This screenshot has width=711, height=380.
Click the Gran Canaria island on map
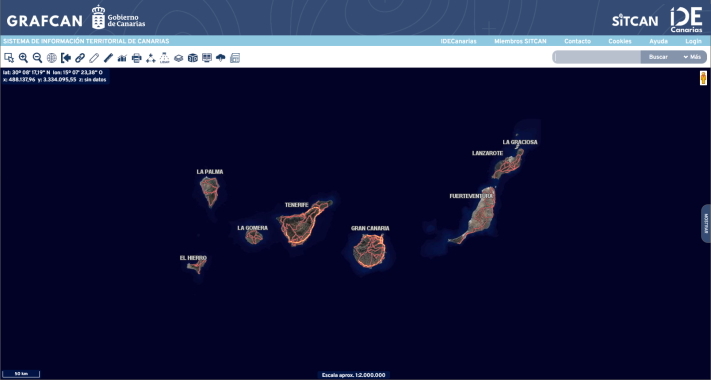tap(369, 250)
